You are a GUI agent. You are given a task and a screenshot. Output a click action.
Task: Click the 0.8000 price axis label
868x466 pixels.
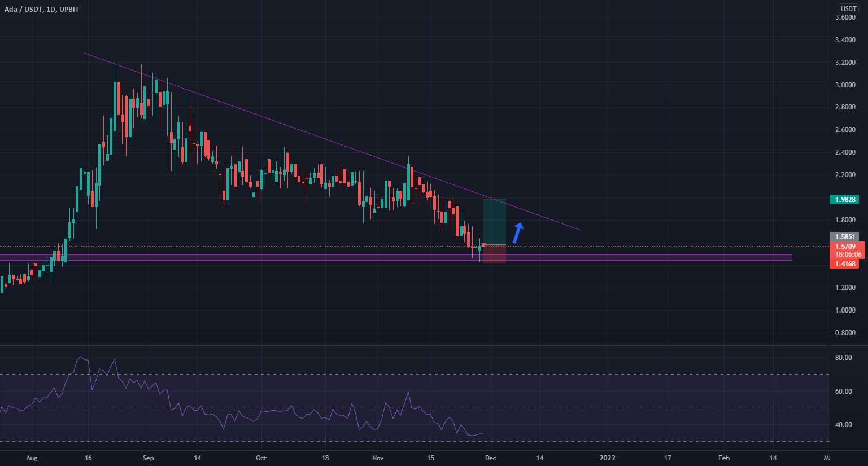pyautogui.click(x=845, y=333)
